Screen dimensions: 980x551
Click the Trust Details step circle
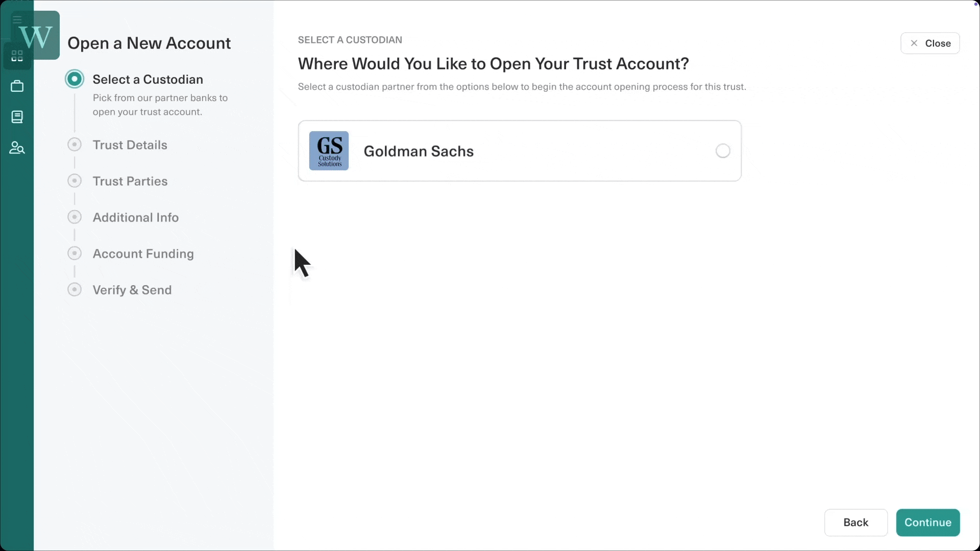click(75, 145)
